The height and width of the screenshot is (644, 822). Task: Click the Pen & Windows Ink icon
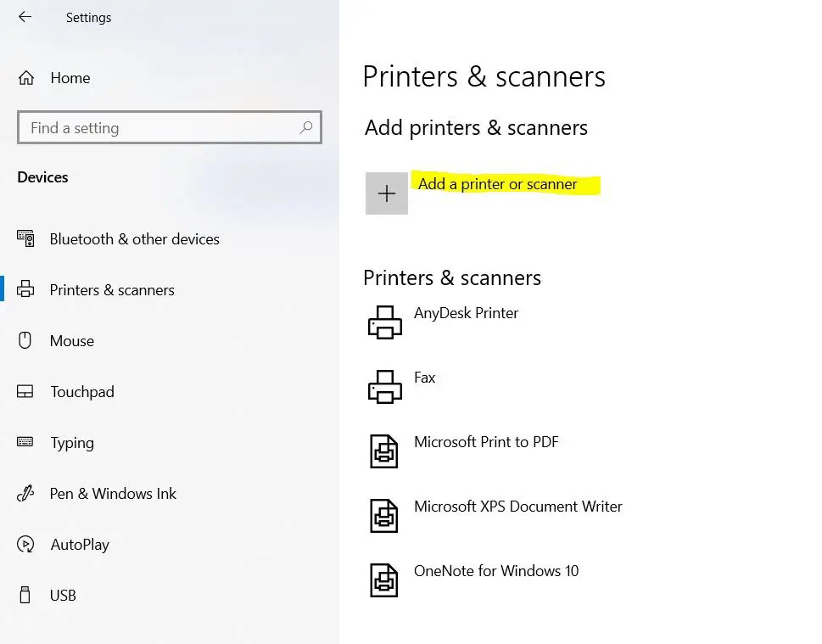25,494
